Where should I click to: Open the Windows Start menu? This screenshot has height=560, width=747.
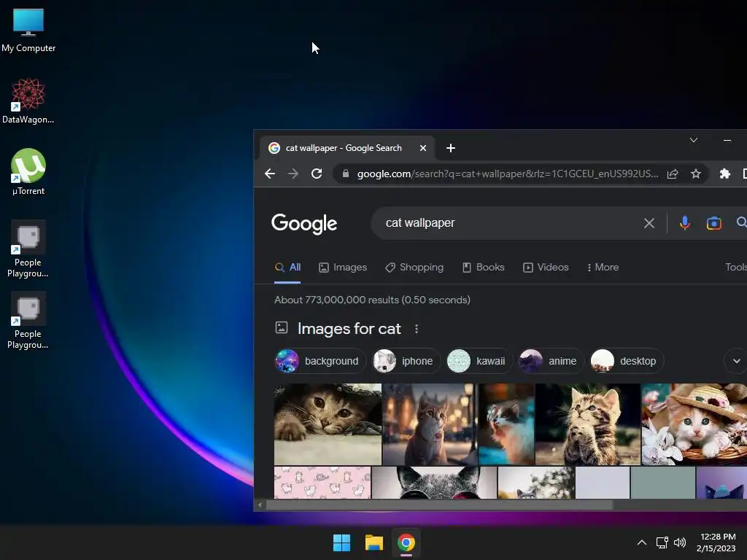[x=341, y=542]
